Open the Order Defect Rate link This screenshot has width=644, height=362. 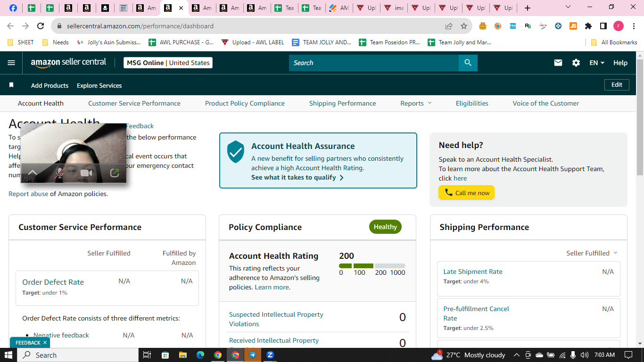[x=53, y=282]
